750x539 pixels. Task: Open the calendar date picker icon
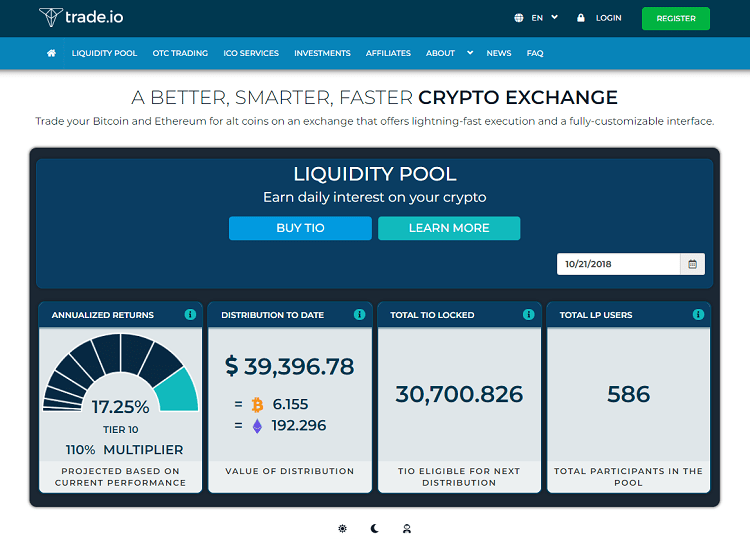[x=693, y=264]
